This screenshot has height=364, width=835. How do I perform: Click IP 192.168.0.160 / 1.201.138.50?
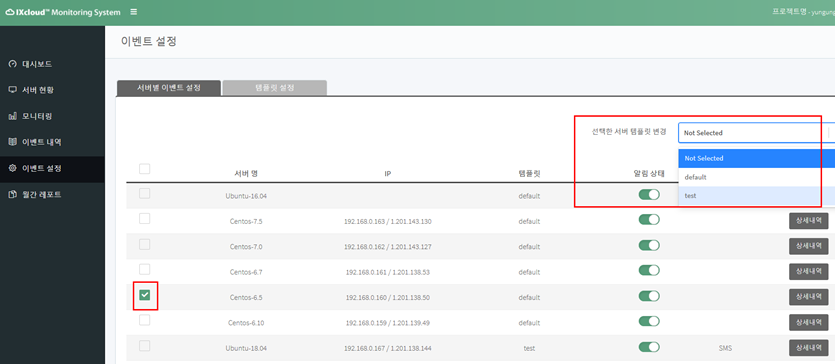pyautogui.click(x=388, y=297)
